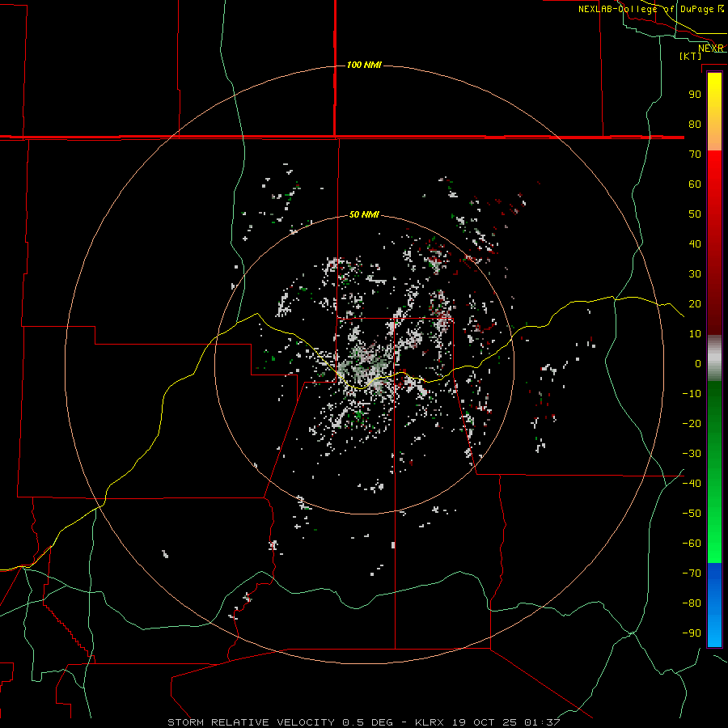This screenshot has height=728, width=728.
Task: Click the -60 value on the velocity scale
Action: (x=692, y=544)
